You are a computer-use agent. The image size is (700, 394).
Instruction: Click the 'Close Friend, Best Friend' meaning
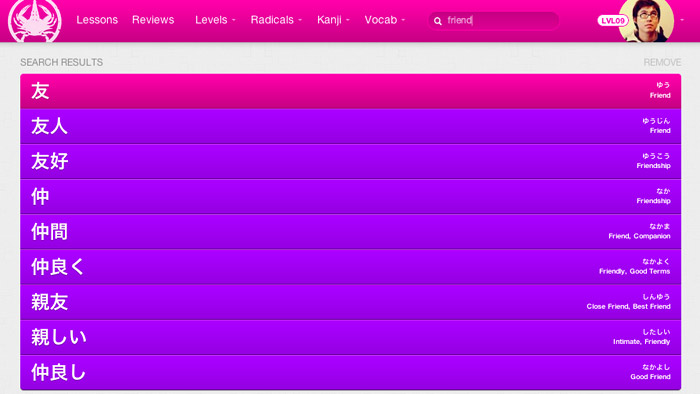pos(629,307)
